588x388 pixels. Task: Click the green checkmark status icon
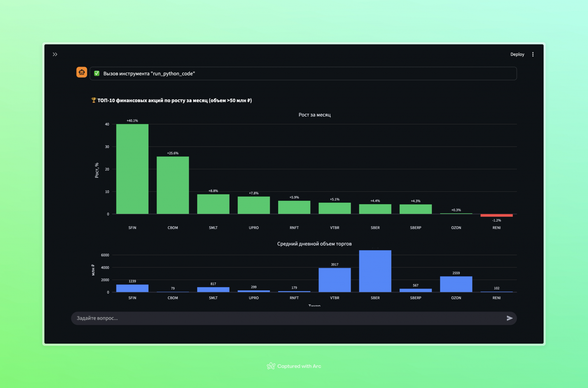tap(97, 73)
